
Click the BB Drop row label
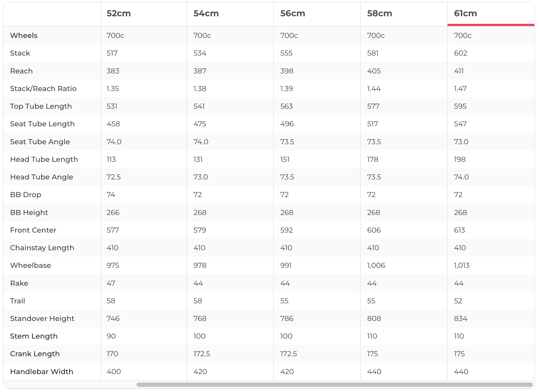click(x=26, y=195)
